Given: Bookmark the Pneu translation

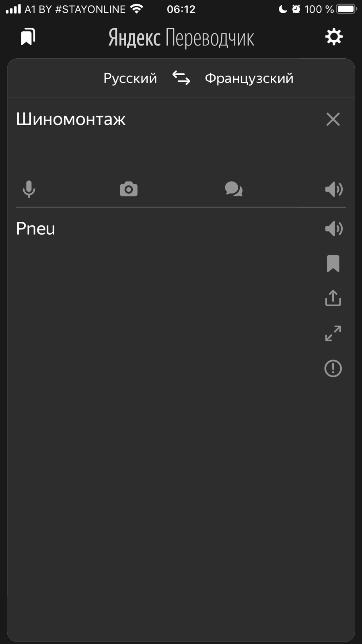Looking at the screenshot, I should tap(333, 264).
